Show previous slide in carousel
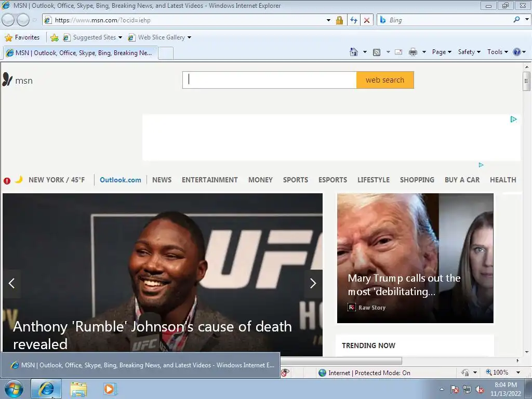This screenshot has width=532, height=399. tap(11, 283)
